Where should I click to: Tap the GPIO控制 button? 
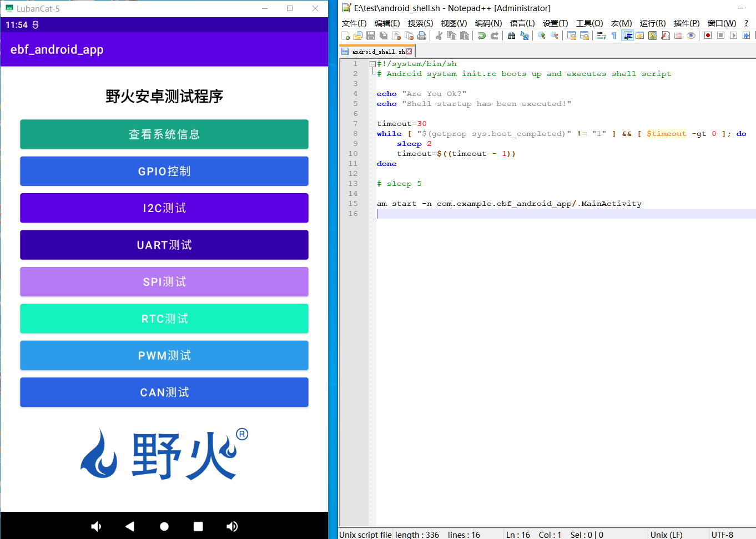point(164,171)
